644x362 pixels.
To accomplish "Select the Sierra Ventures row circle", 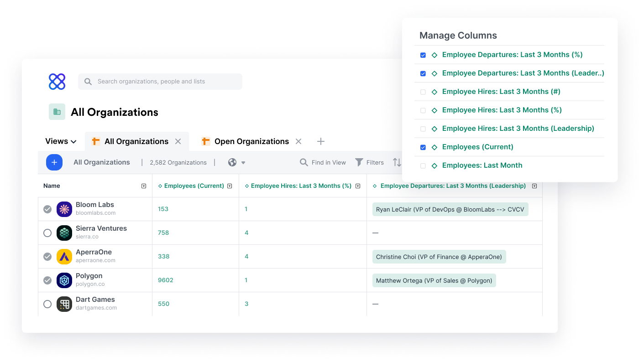I will [47, 233].
